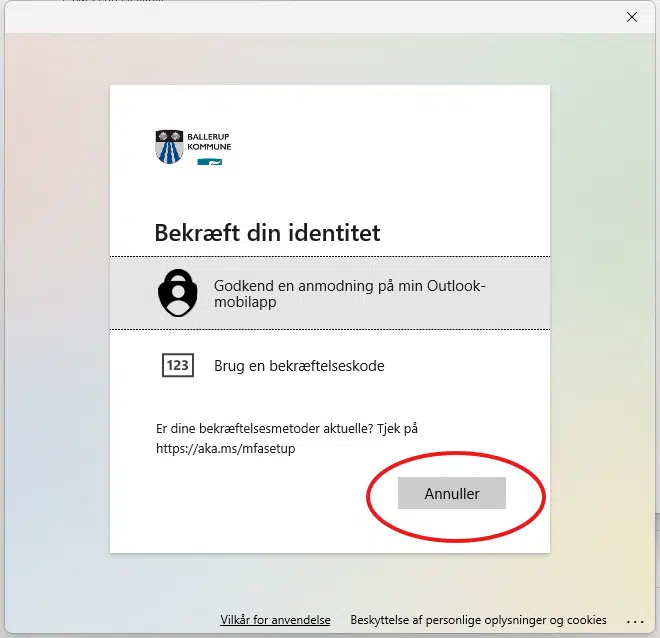Viewport: 660px width, 638px height.
Task: Open the three-dot more options menu
Action: 636,620
